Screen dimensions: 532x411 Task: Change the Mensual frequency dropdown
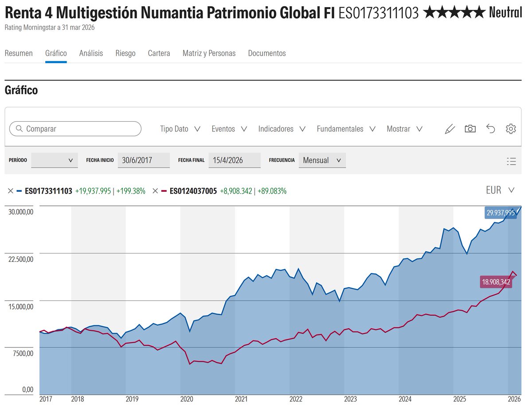[x=322, y=160]
